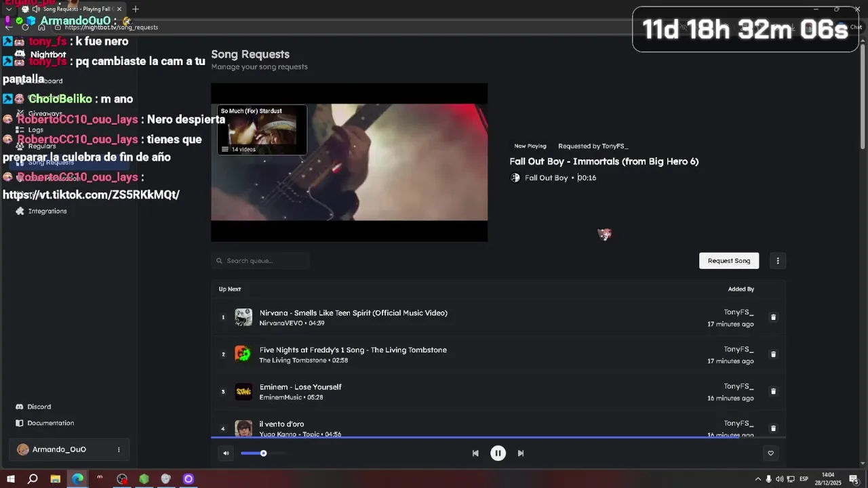
Task: Click the playing music video
Action: click(x=349, y=163)
